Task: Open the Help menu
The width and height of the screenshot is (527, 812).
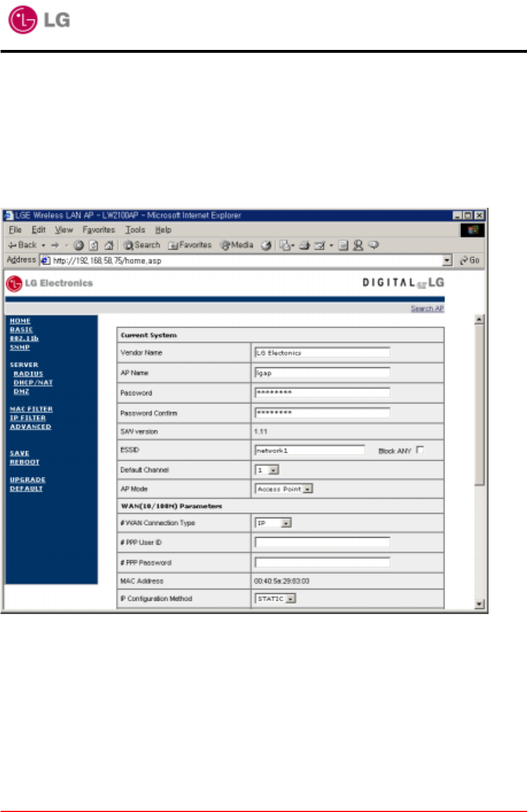Action: [x=163, y=230]
